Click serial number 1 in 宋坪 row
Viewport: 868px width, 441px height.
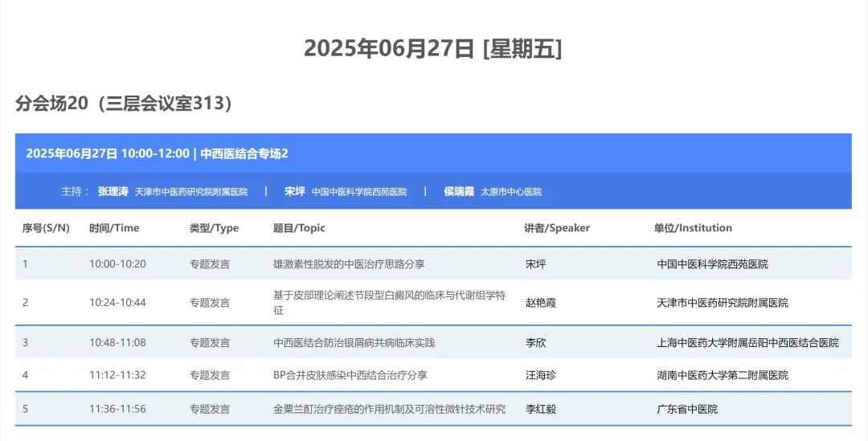[x=25, y=264]
